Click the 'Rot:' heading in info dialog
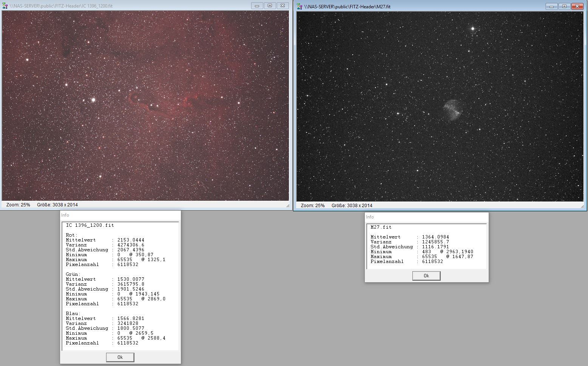This screenshot has width=588, height=366. pyautogui.click(x=72, y=235)
